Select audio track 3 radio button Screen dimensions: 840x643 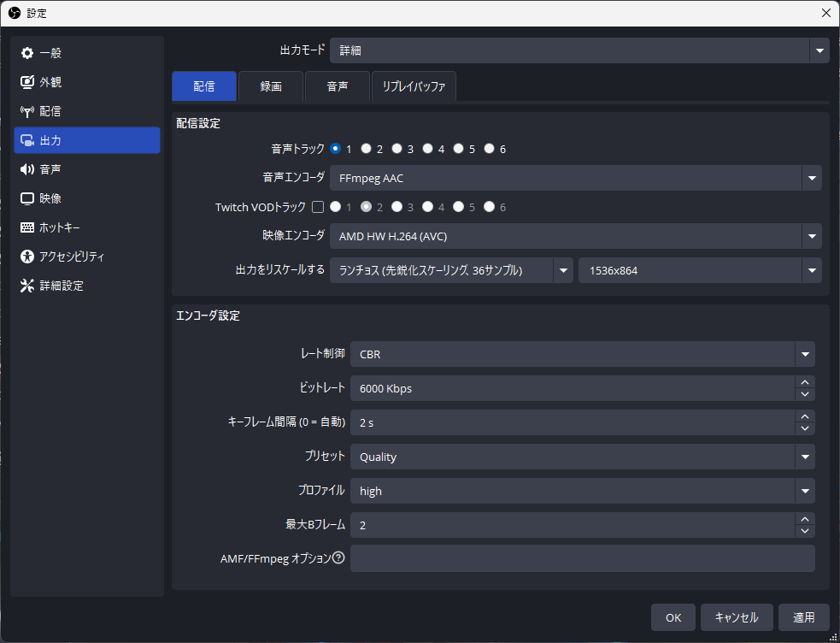(x=397, y=148)
